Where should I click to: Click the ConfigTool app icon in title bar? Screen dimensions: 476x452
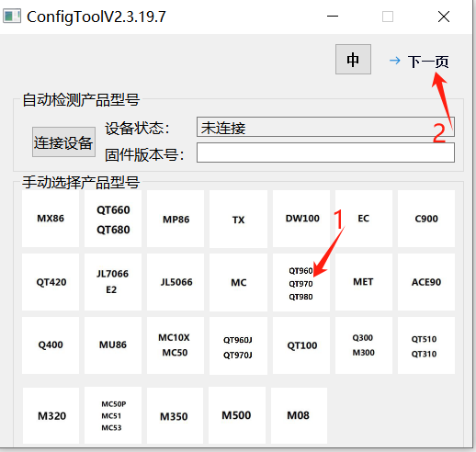coord(12,17)
